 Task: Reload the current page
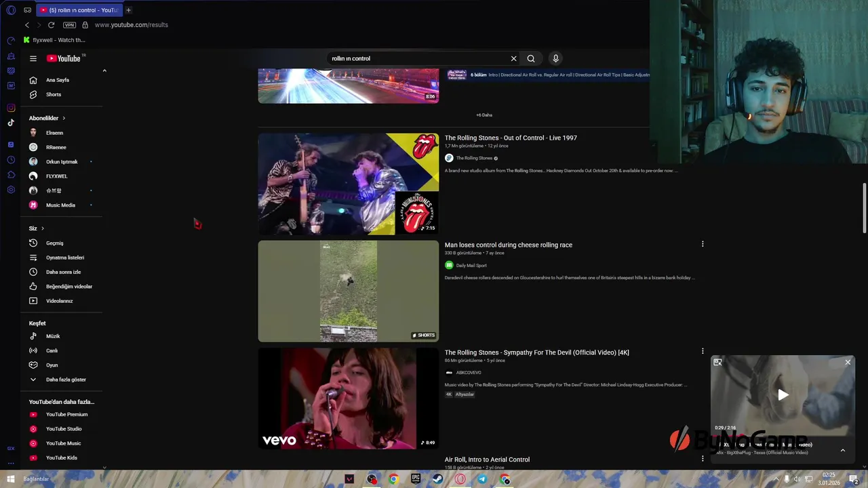pyautogui.click(x=51, y=25)
